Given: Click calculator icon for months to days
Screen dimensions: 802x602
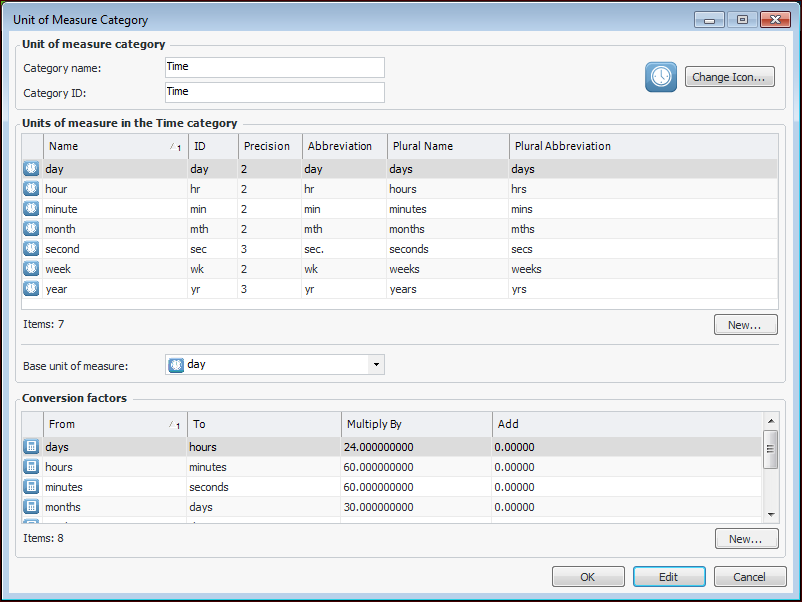Looking at the screenshot, I should (x=31, y=507).
